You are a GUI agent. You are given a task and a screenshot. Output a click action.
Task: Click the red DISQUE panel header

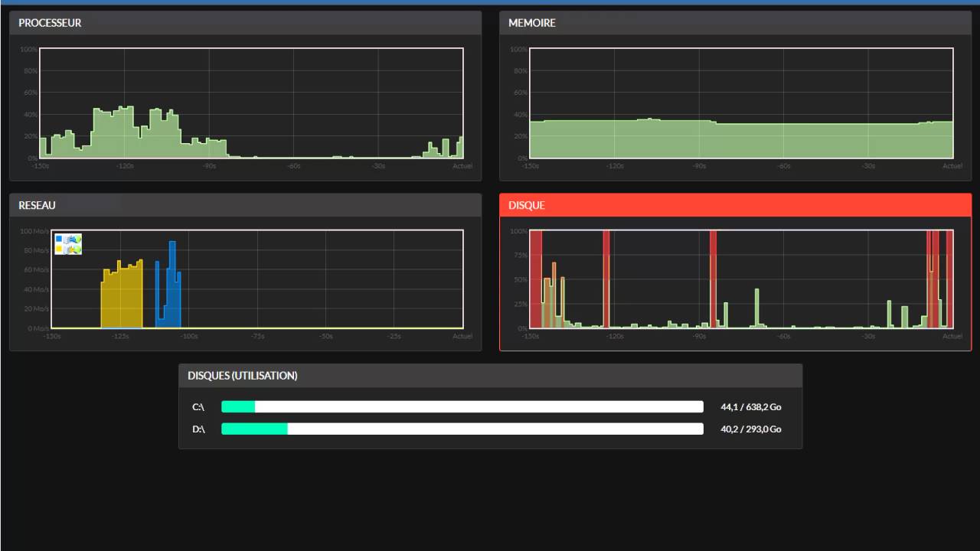point(735,205)
